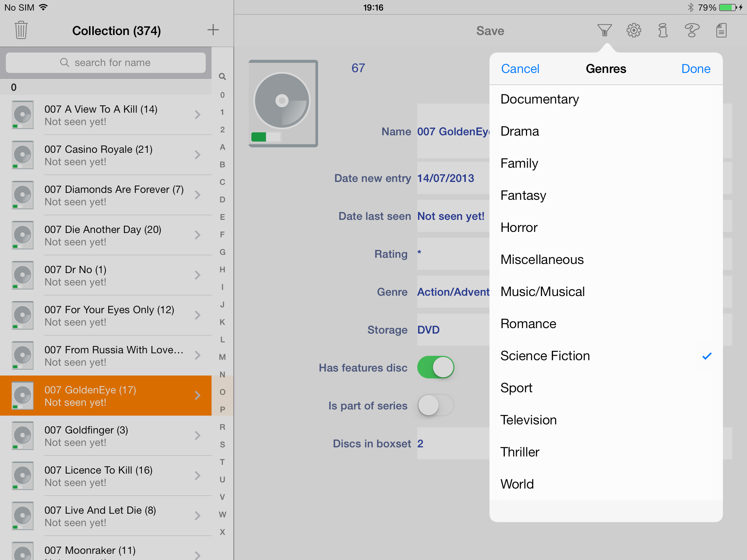The width and height of the screenshot is (747, 560).
Task: Tap the document notes icon
Action: [x=721, y=30]
